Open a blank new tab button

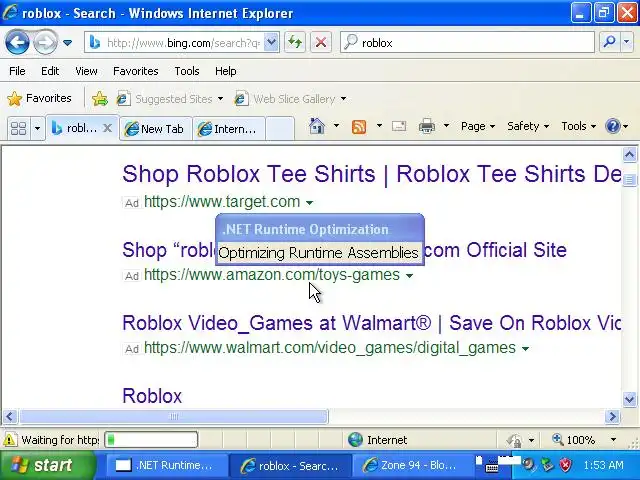[x=280, y=129]
